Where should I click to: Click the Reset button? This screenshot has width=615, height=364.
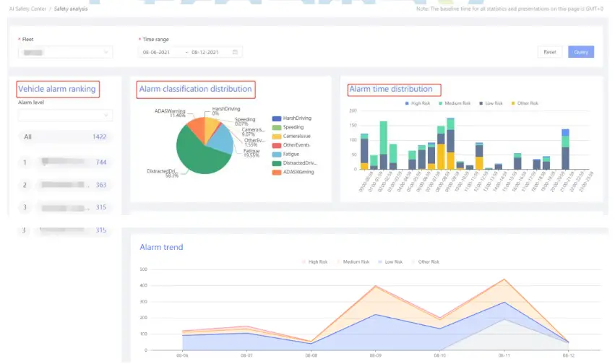tap(549, 52)
